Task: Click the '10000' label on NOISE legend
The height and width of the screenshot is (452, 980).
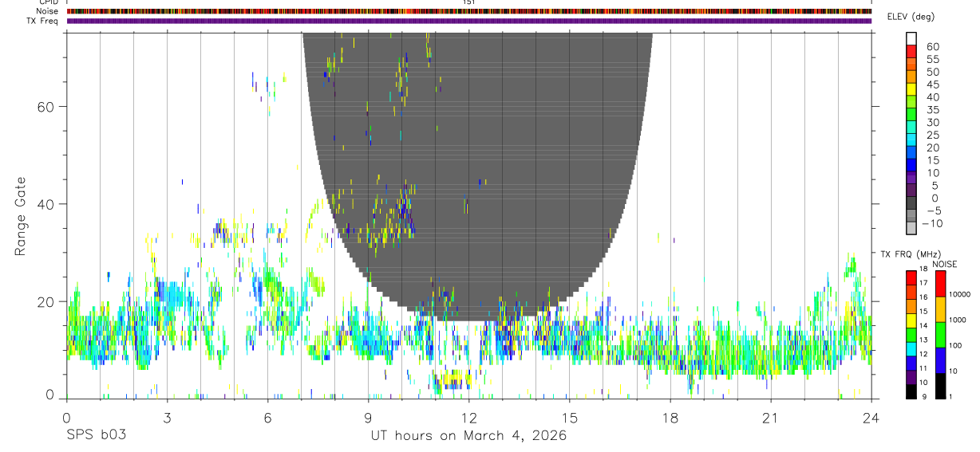Action: pos(959,294)
